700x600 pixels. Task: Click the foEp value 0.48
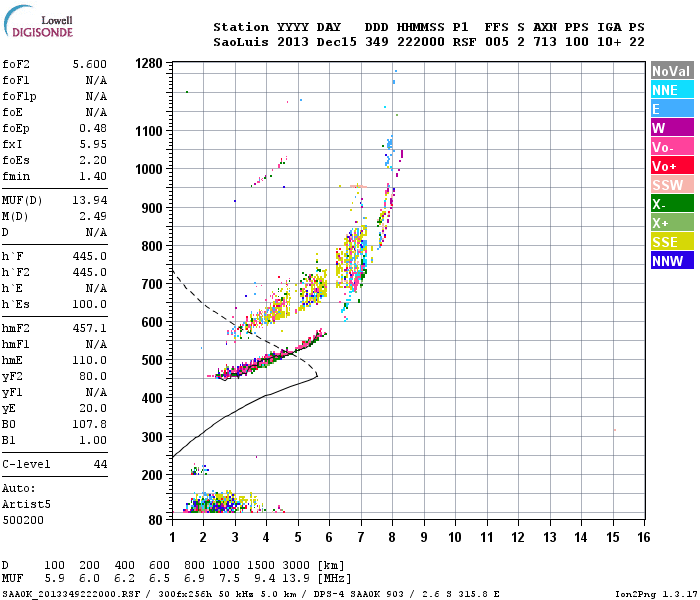pos(93,128)
